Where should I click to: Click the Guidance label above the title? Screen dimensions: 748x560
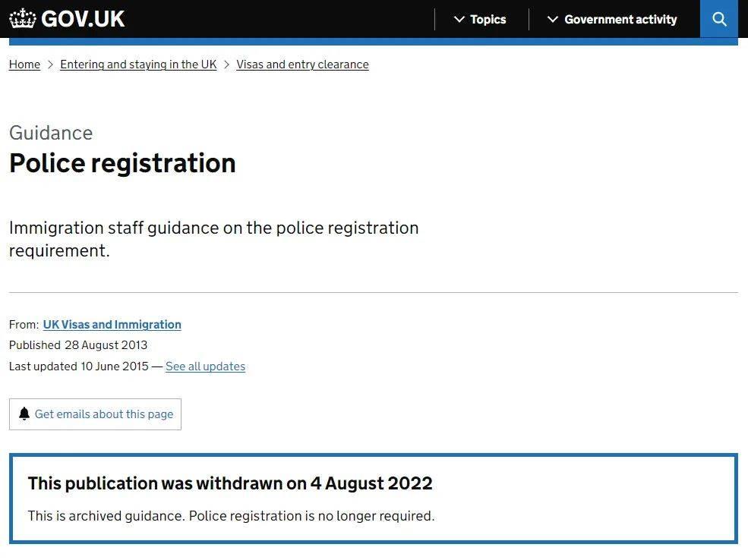tap(51, 133)
